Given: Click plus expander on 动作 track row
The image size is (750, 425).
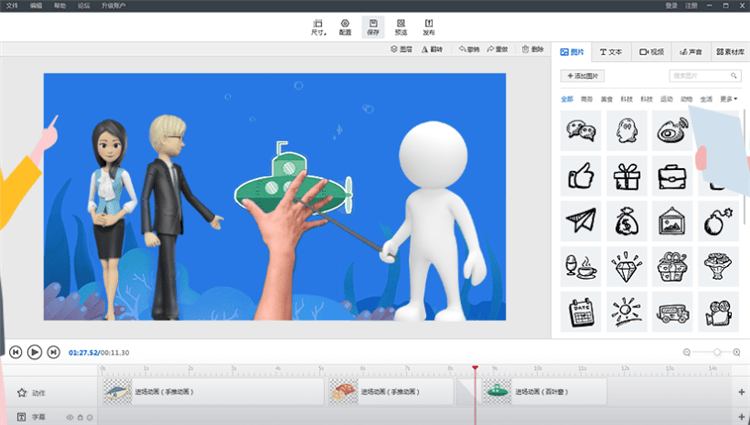Looking at the screenshot, I should (x=741, y=392).
